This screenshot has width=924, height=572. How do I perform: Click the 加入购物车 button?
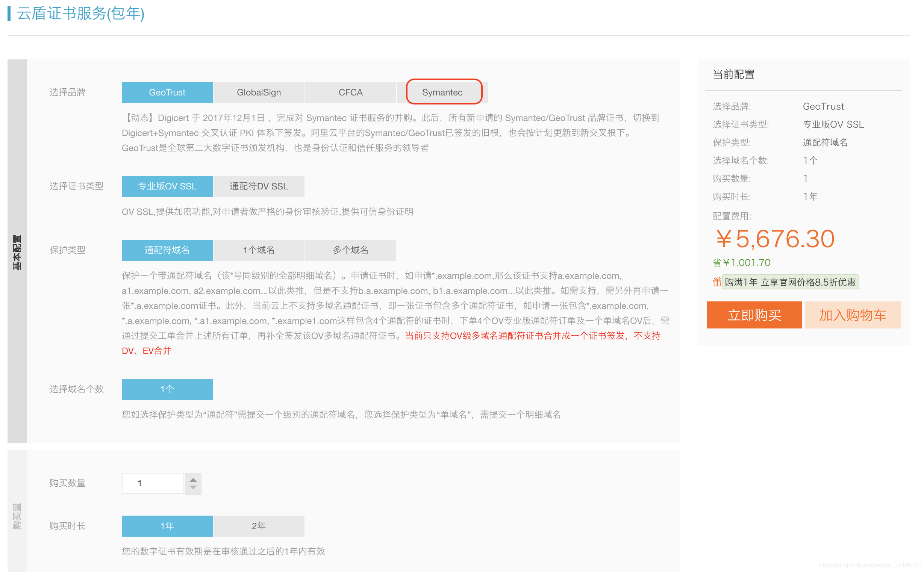pos(853,315)
